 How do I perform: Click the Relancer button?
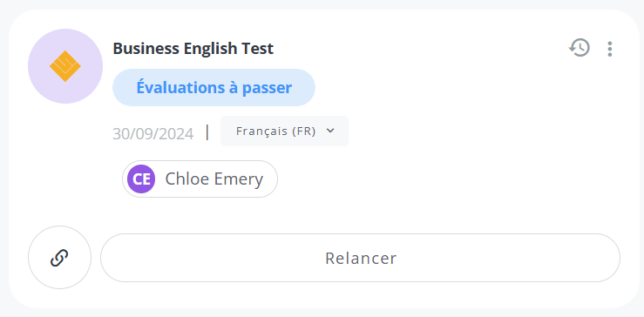pyautogui.click(x=360, y=258)
